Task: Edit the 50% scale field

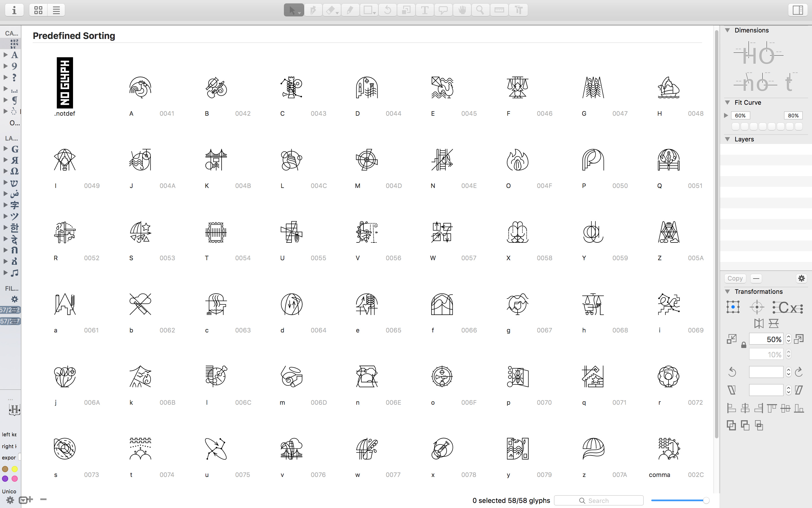Action: (766, 339)
